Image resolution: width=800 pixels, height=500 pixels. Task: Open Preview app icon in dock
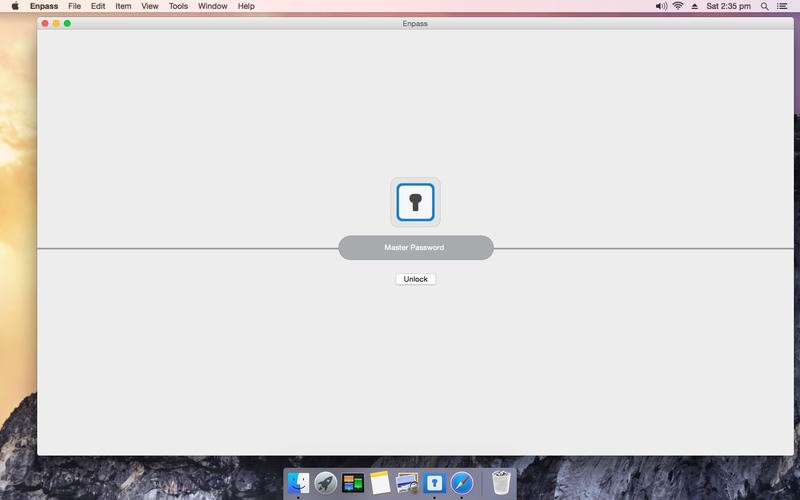tap(407, 483)
